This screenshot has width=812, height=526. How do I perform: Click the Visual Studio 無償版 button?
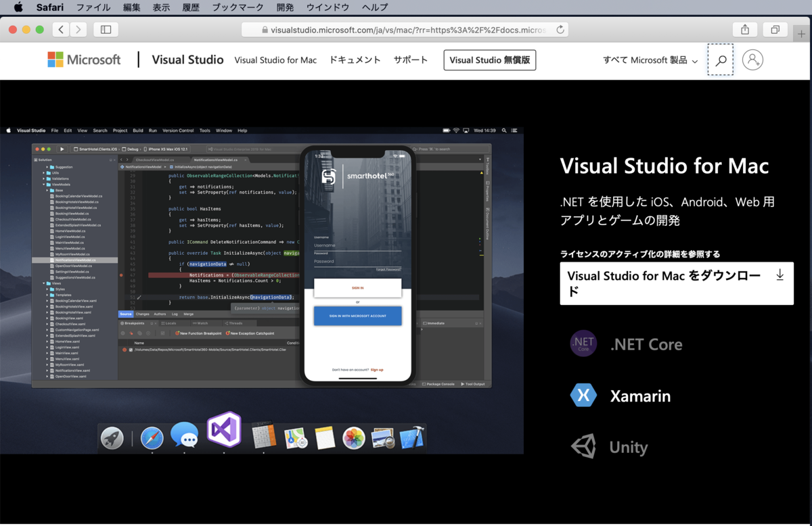click(x=490, y=59)
